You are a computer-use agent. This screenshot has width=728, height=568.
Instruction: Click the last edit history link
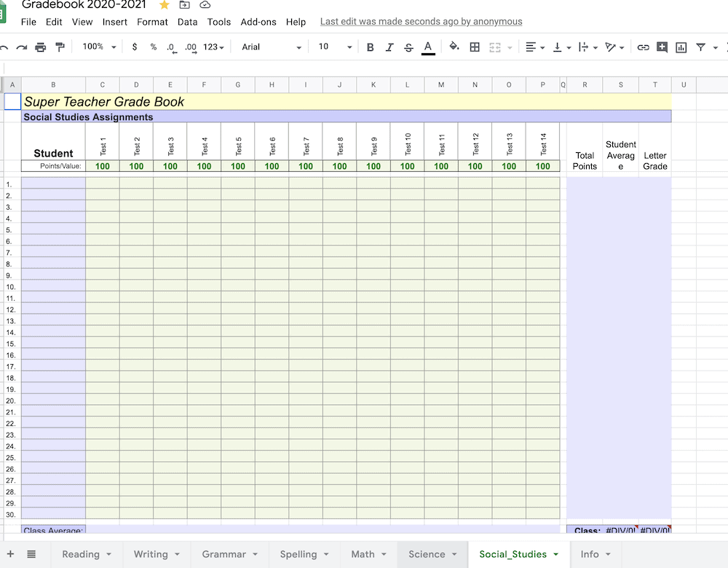(421, 22)
